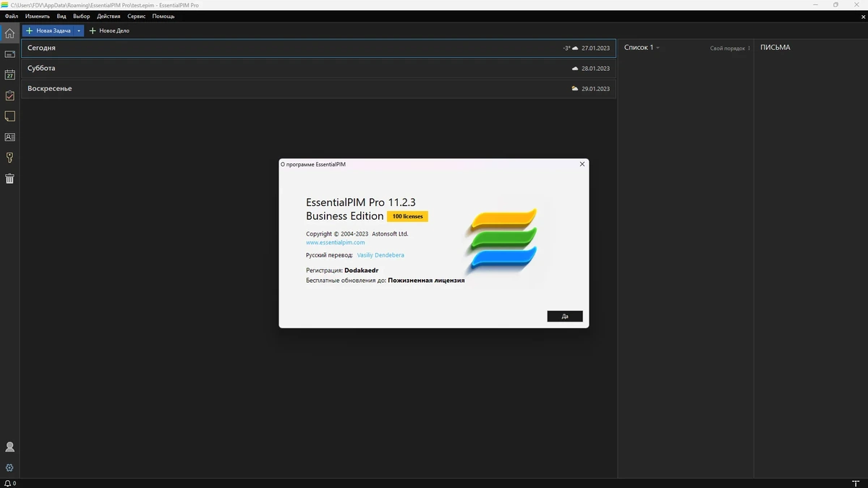The width and height of the screenshot is (868, 488).
Task: Open the Действия menu
Action: tap(109, 16)
